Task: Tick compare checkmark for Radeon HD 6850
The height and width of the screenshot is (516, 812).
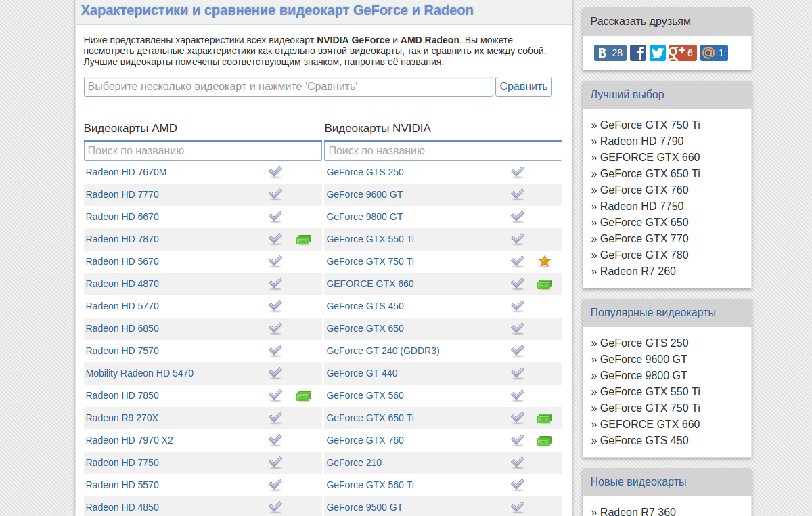Action: point(275,328)
